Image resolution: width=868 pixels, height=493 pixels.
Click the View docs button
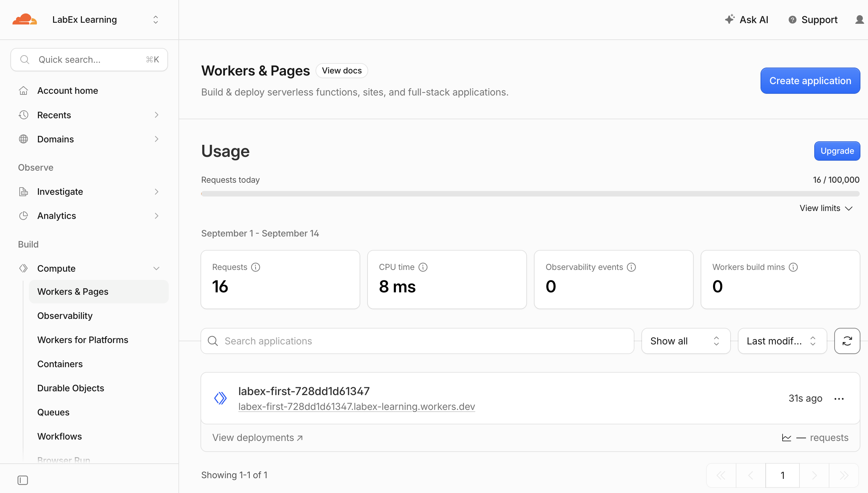click(x=342, y=71)
